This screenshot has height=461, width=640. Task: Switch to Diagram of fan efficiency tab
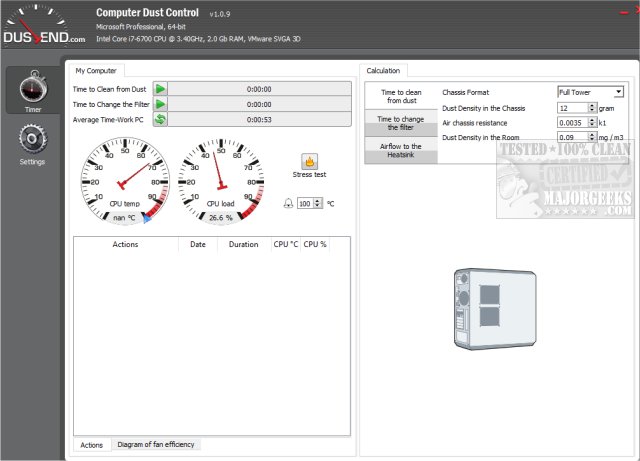pos(156,444)
